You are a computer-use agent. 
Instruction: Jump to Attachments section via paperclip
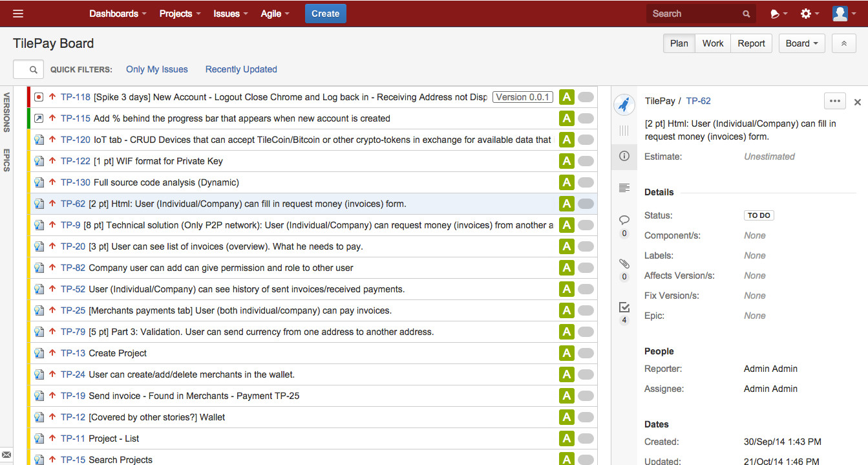click(x=624, y=263)
